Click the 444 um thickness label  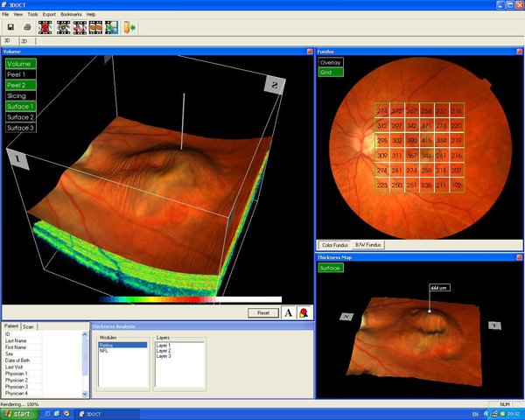tap(439, 288)
